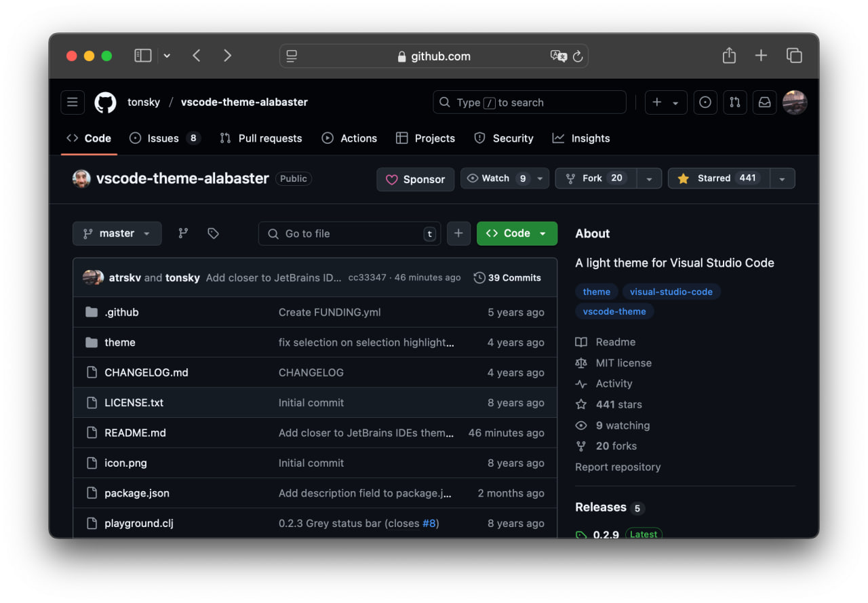The width and height of the screenshot is (868, 603).
Task: Open the LICENSE.txt file
Action: (x=134, y=403)
